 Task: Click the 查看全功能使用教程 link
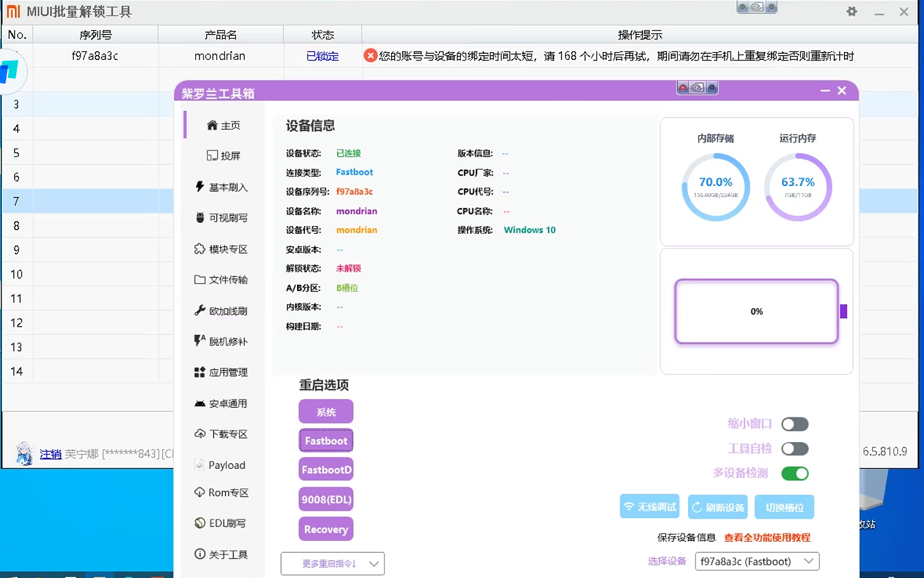(767, 537)
